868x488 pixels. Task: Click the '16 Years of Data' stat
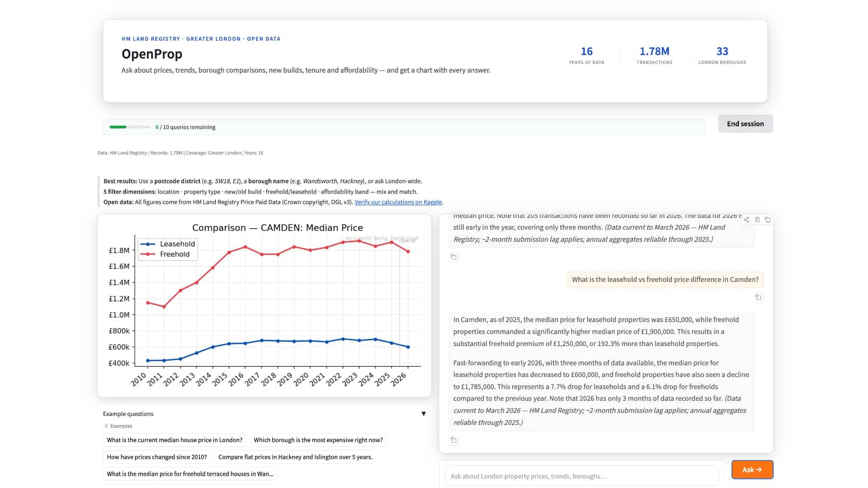point(586,55)
